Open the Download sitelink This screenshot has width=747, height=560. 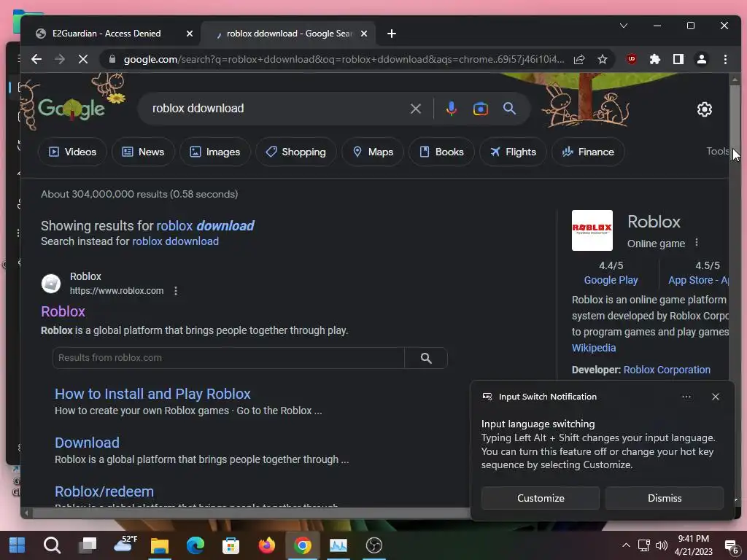87,443
